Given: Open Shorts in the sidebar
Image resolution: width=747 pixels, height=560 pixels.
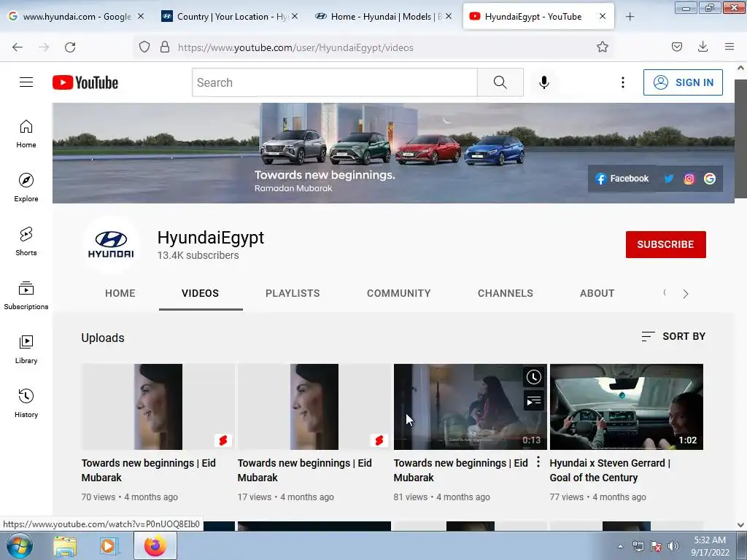Looking at the screenshot, I should tap(26, 241).
